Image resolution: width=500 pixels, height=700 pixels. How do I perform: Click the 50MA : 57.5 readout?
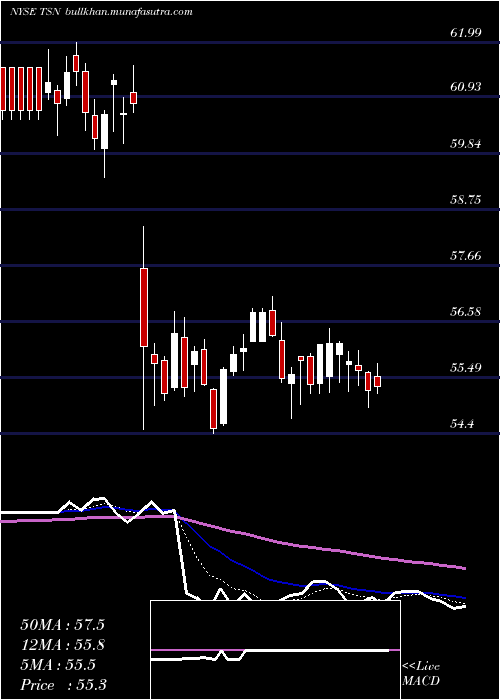[62, 625]
